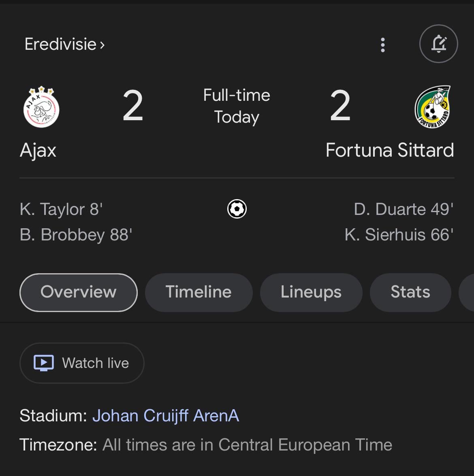Toggle match notifications bell icon
Viewport: 474px width, 476px height.
[438, 44]
